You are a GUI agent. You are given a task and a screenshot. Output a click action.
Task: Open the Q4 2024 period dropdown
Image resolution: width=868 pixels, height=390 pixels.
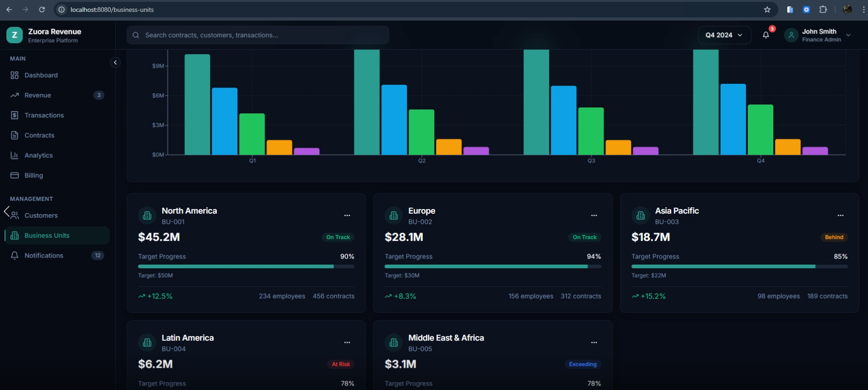(x=724, y=35)
